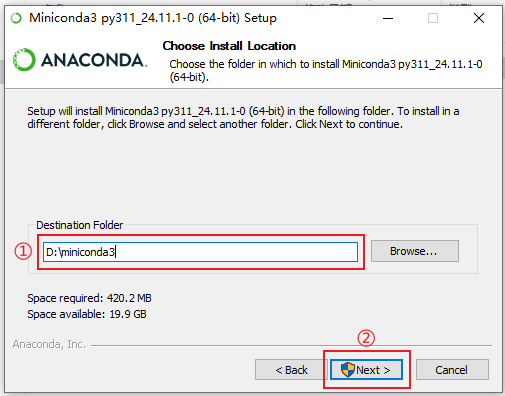Viewport: 505px width, 396px height.
Task: Continue installation with the Next button
Action: pos(366,370)
